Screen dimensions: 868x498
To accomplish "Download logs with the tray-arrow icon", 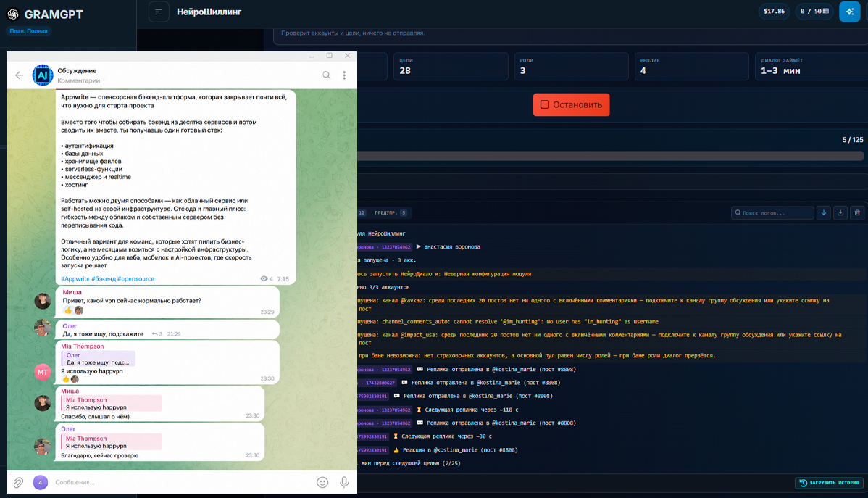I will click(840, 212).
